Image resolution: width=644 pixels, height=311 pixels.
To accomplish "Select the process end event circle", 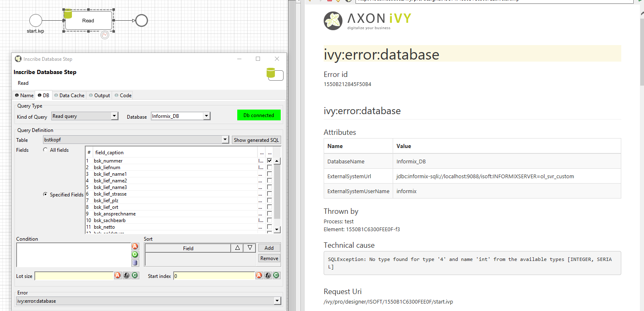I will pos(141,20).
